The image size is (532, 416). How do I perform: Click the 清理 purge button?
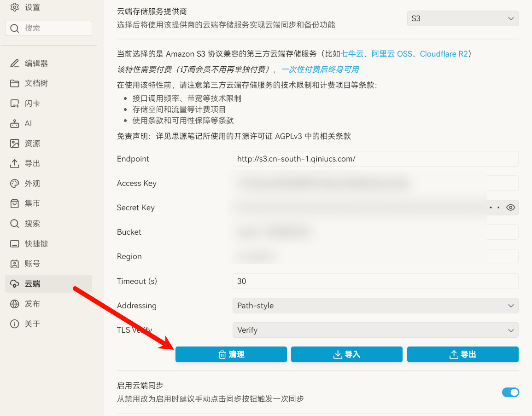(x=231, y=354)
